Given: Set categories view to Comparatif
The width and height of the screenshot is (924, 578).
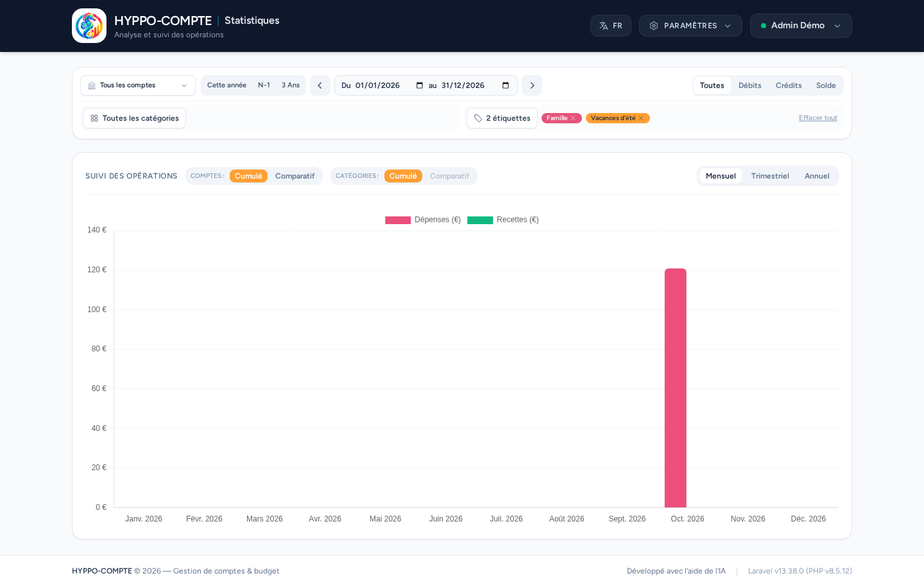Looking at the screenshot, I should [449, 176].
